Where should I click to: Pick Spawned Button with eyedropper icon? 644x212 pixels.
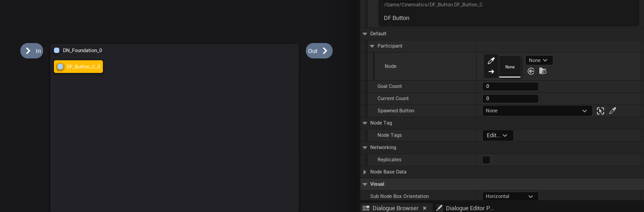(x=613, y=111)
